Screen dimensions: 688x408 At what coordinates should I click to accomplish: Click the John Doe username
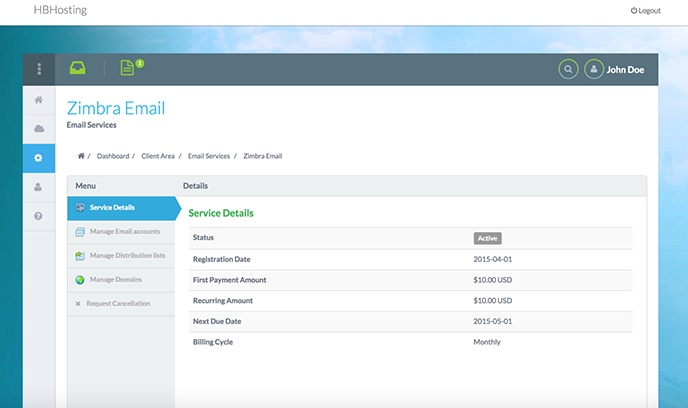[x=625, y=70]
